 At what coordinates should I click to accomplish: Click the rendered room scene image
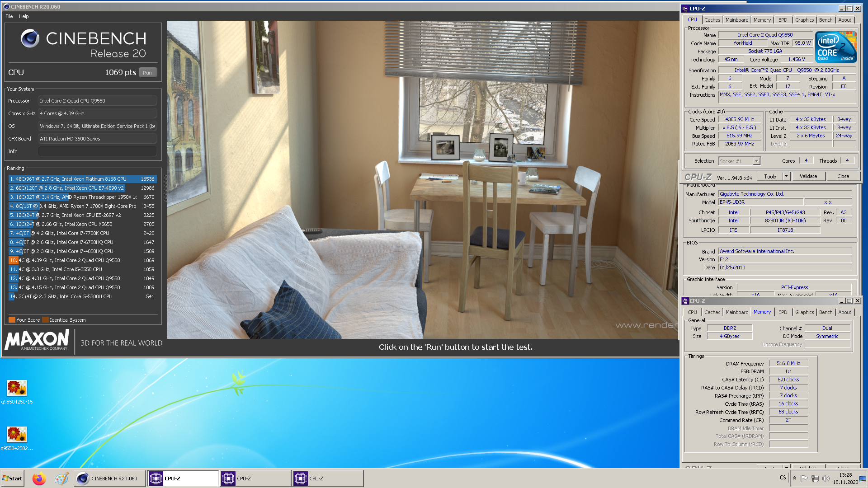pyautogui.click(x=423, y=180)
